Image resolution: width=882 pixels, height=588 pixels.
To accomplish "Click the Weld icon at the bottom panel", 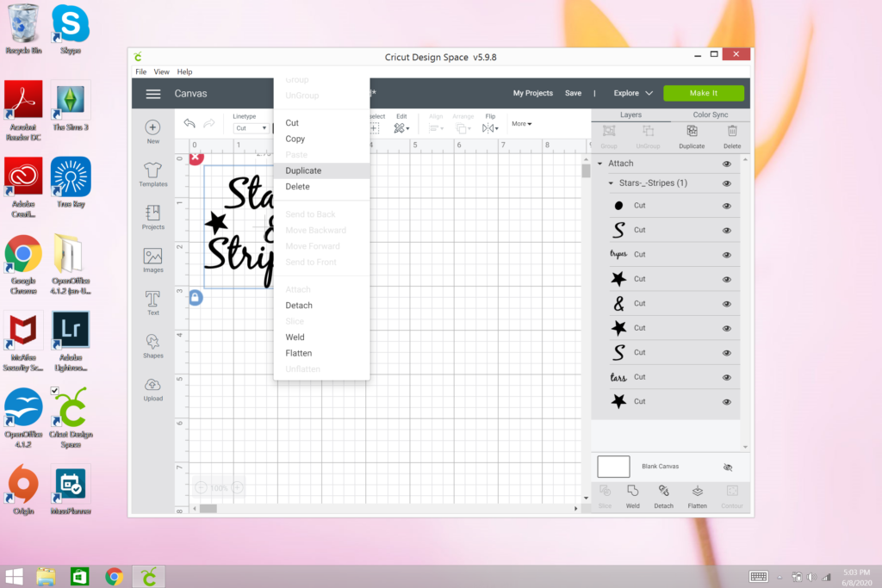I will [633, 495].
